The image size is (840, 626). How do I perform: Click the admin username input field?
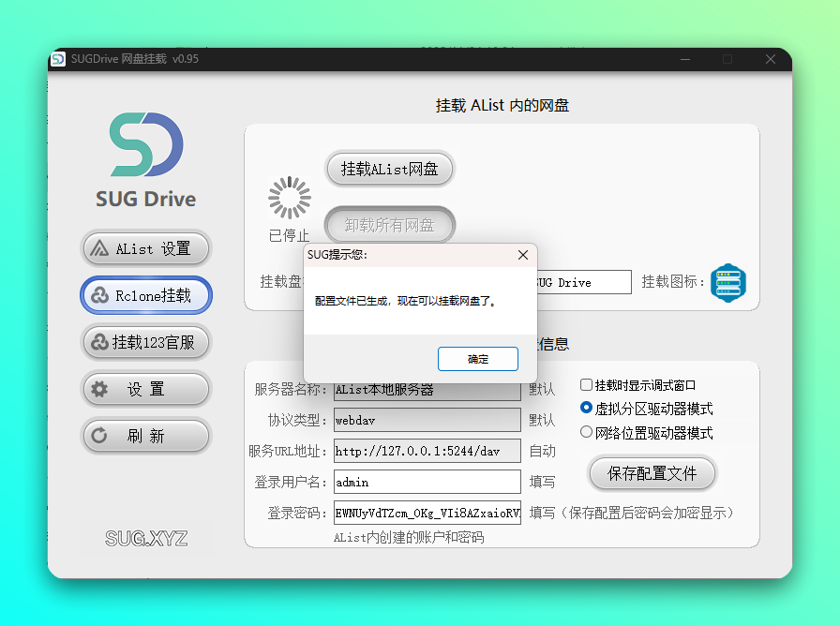click(x=427, y=482)
